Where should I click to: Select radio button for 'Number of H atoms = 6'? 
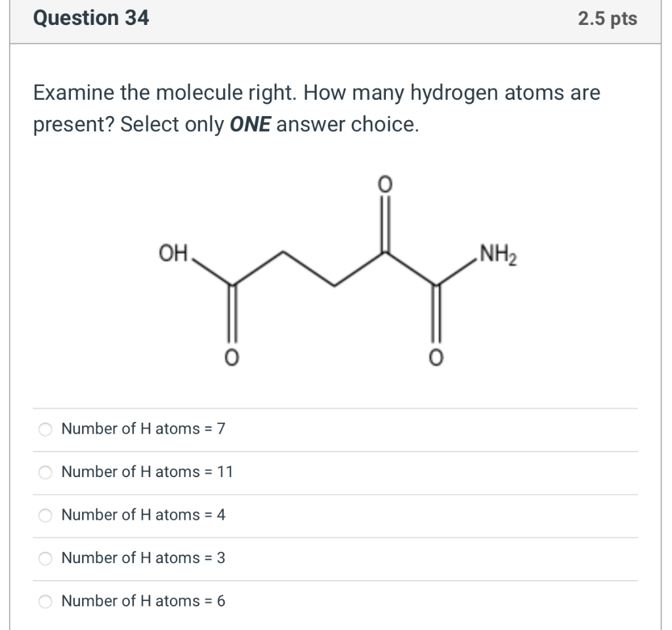(45, 601)
